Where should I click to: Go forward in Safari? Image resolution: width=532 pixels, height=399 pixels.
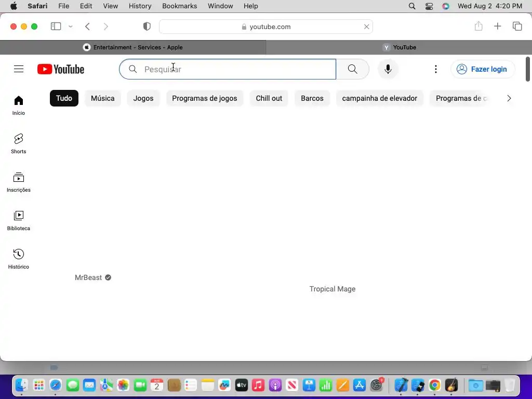point(106,26)
